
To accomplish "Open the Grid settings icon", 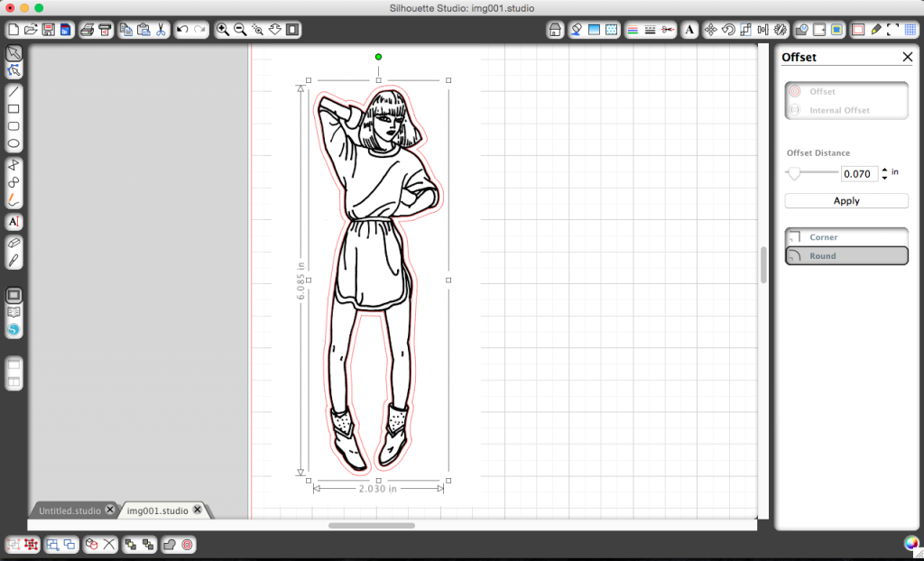I will pos(910,30).
